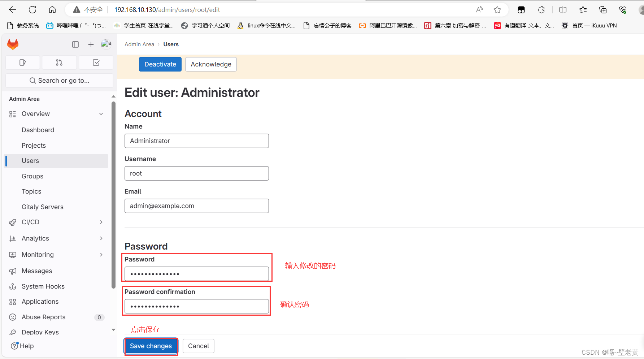
Task: Click the plus create new icon
Action: (x=91, y=44)
